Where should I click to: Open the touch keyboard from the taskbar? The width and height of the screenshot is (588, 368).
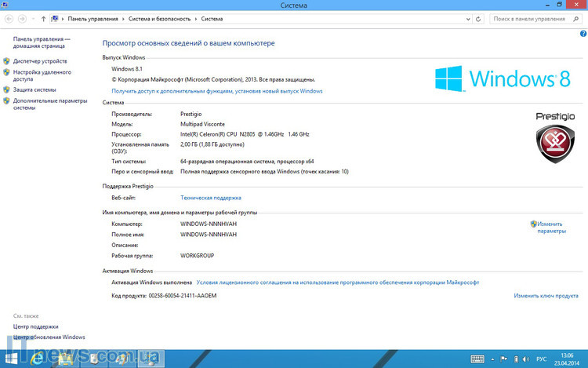click(476, 359)
